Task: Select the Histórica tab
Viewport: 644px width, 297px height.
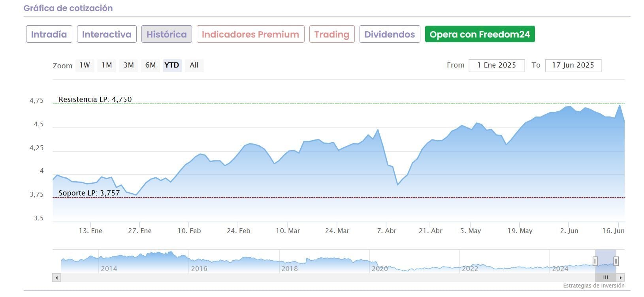Action: click(x=167, y=34)
